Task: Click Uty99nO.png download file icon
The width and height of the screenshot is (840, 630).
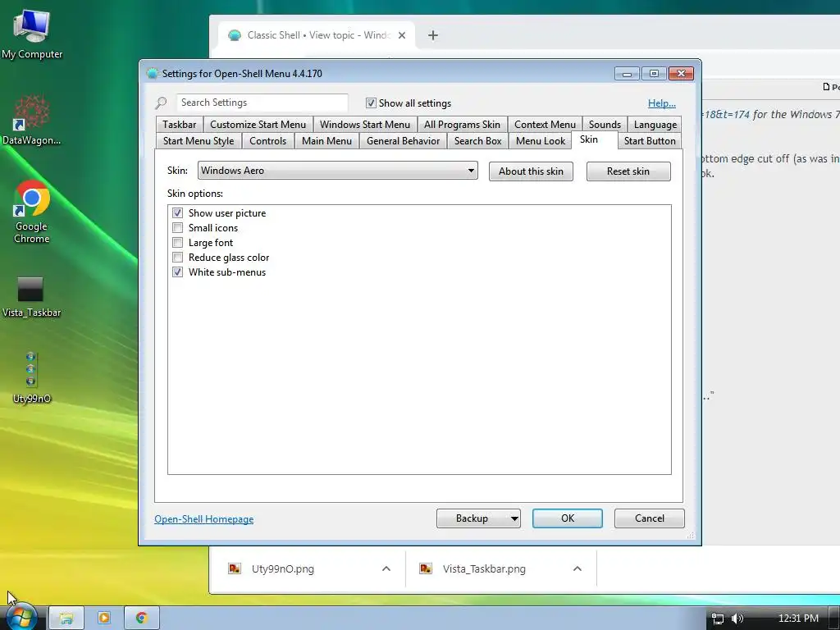Action: point(234,568)
